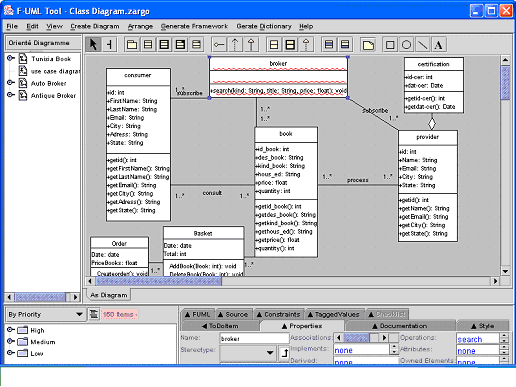Expand the Tunisia Book tree node
The width and height of the screenshot is (516, 387).
click(11, 58)
